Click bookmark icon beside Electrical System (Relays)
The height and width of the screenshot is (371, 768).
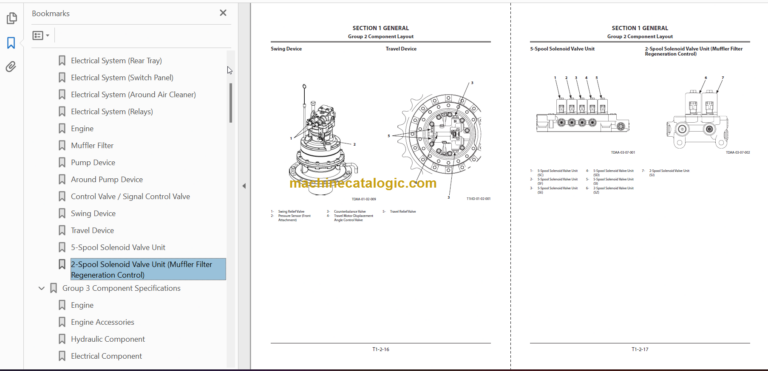click(x=62, y=112)
